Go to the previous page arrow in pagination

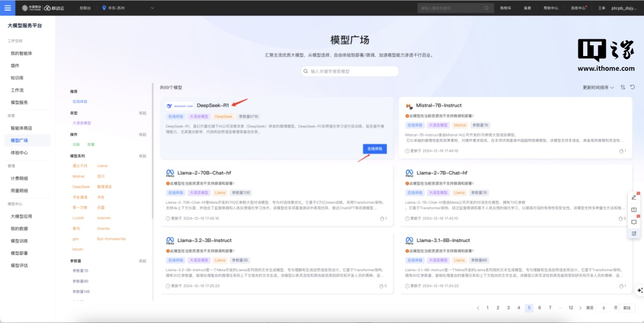(x=478, y=308)
